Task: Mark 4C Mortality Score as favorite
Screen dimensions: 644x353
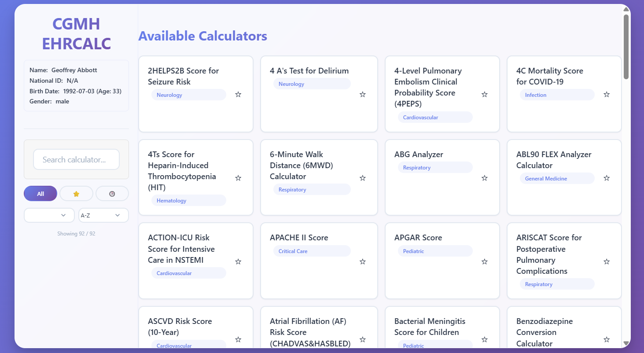Action: coord(607,94)
